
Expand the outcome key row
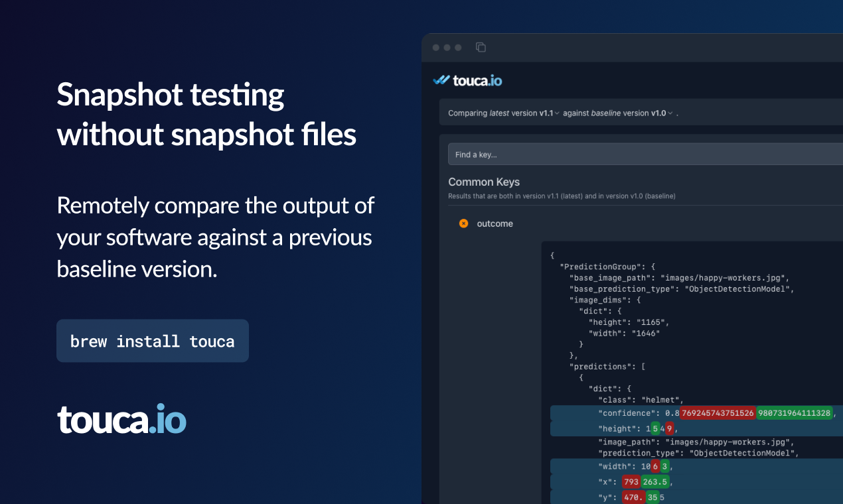(x=495, y=223)
